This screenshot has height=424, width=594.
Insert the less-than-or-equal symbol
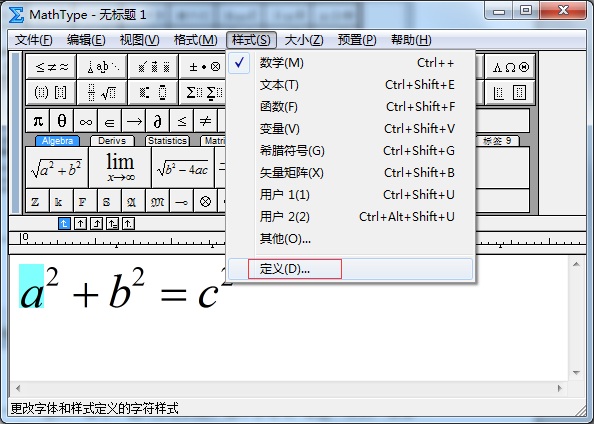(181, 121)
